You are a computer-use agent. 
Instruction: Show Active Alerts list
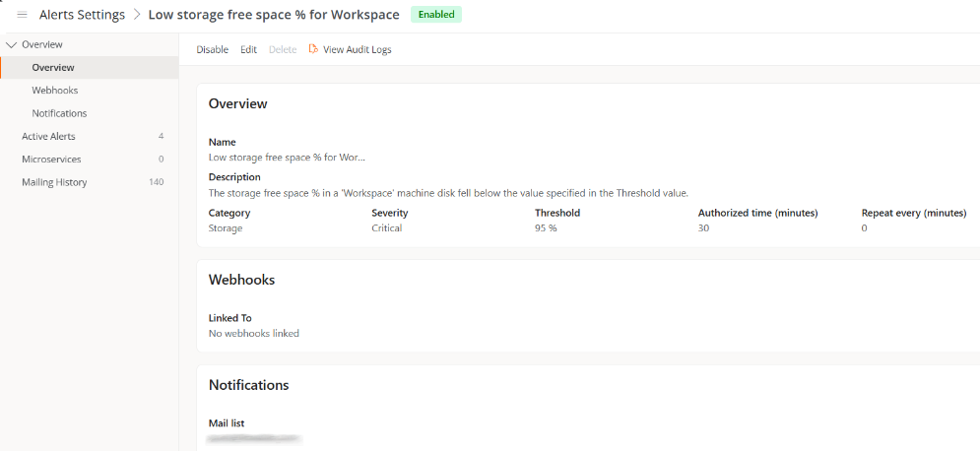pos(48,137)
